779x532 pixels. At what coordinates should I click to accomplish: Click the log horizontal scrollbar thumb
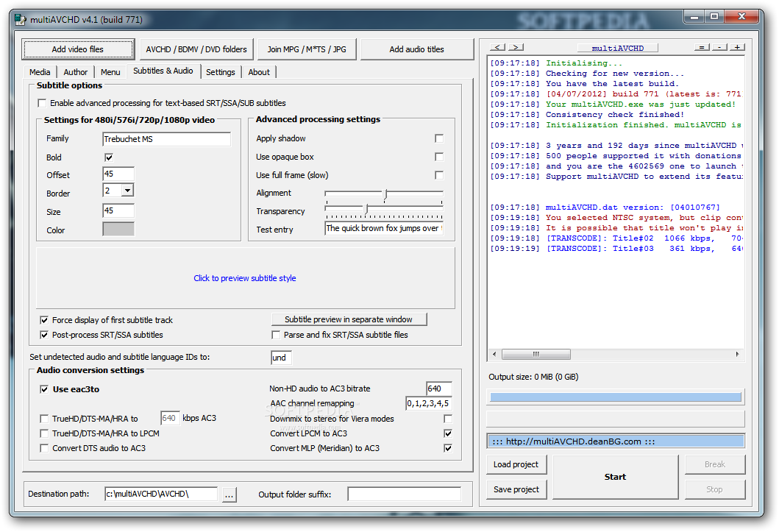(536, 354)
